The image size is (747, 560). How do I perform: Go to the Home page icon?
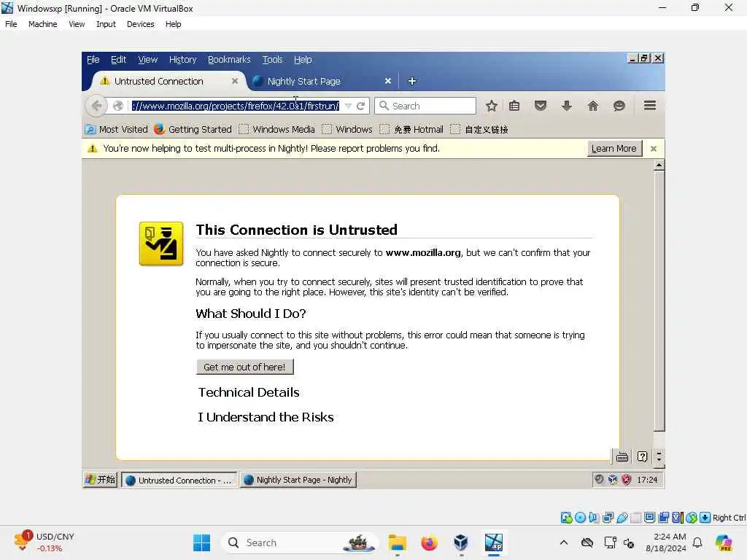(x=592, y=106)
